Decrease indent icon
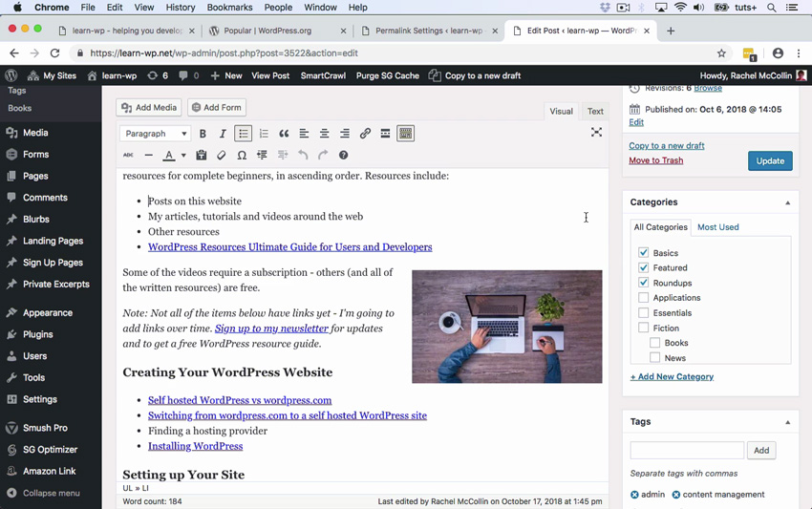 262,155
